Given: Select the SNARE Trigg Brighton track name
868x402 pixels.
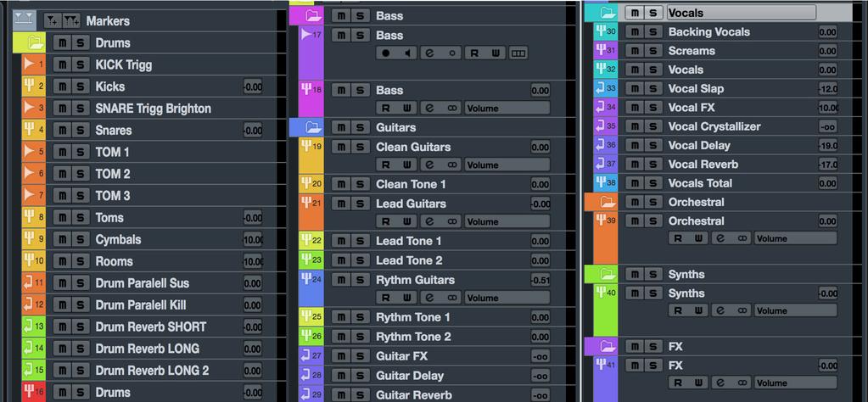Looking at the screenshot, I should (154, 109).
